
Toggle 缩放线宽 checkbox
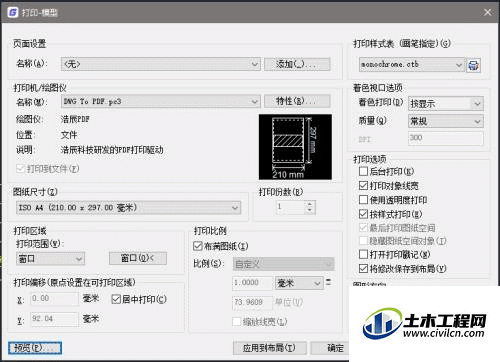click(237, 322)
